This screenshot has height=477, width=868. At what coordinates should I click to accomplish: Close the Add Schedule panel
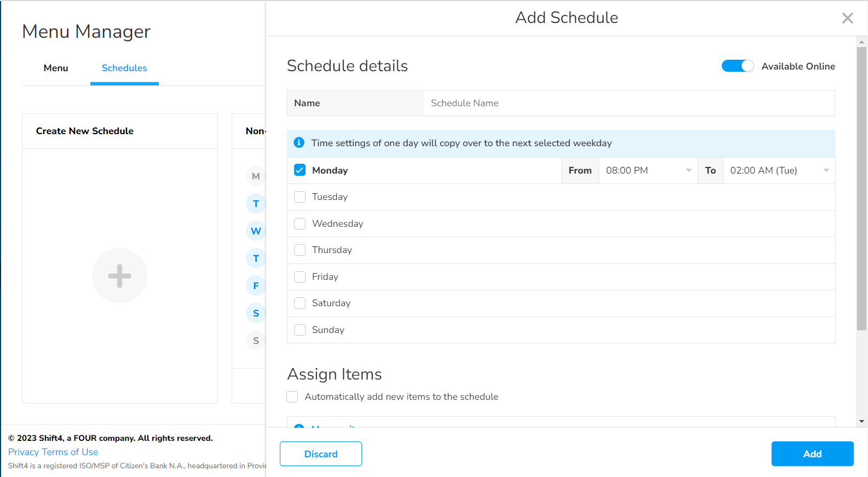pos(847,18)
